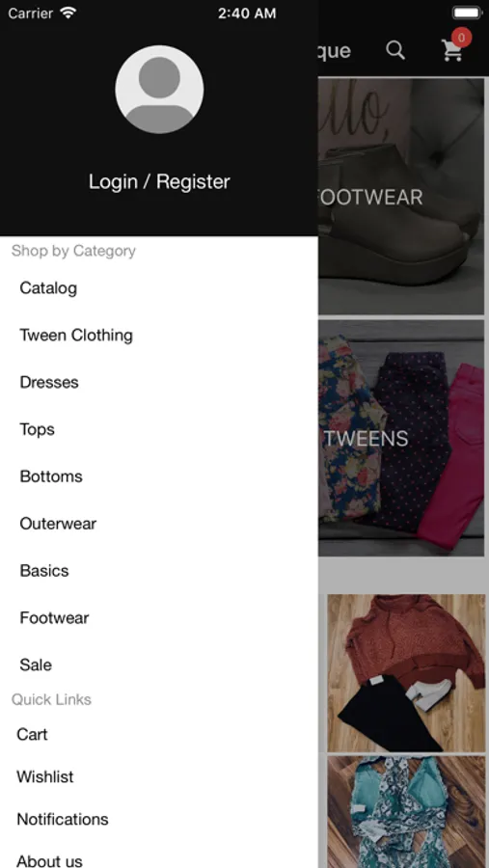489x868 pixels.
Task: Tap the search magnifier icon
Action: [395, 50]
